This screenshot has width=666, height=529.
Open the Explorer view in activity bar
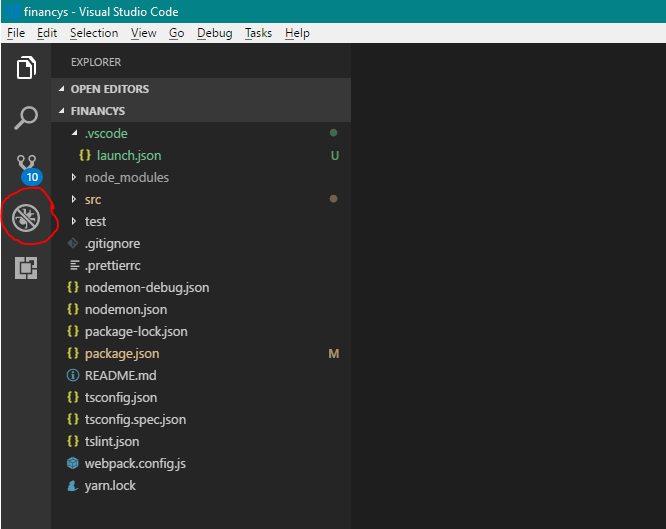click(26, 68)
